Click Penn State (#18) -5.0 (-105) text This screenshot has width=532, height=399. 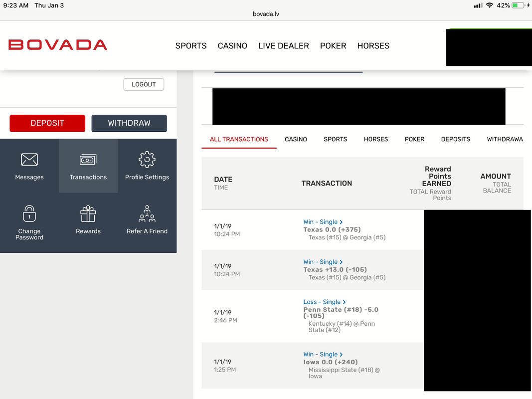point(341,313)
